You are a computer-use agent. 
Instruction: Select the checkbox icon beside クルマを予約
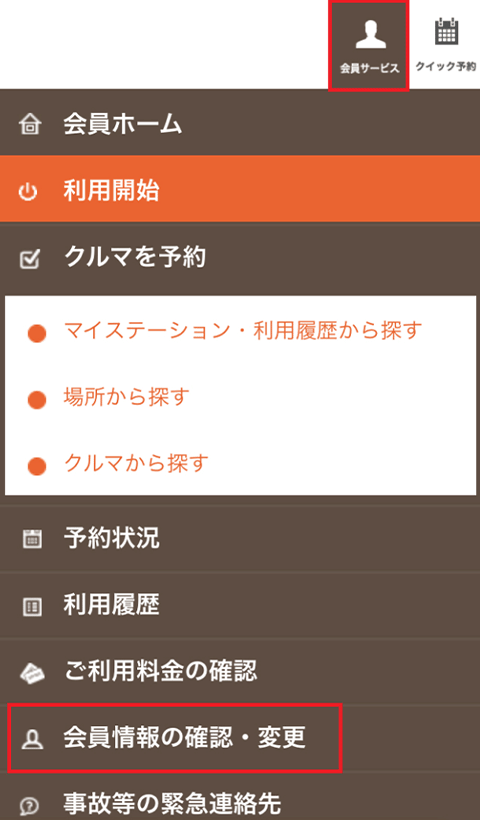(x=29, y=258)
